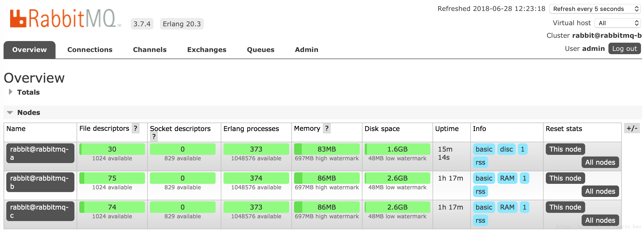Click the disc tag for rabbitmq-a

point(506,149)
